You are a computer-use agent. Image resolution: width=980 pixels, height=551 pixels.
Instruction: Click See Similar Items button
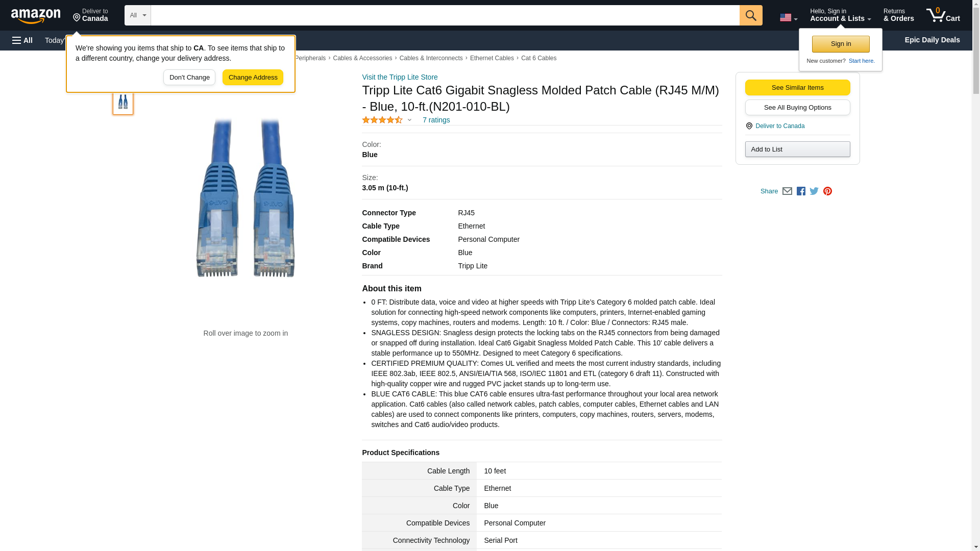click(797, 88)
